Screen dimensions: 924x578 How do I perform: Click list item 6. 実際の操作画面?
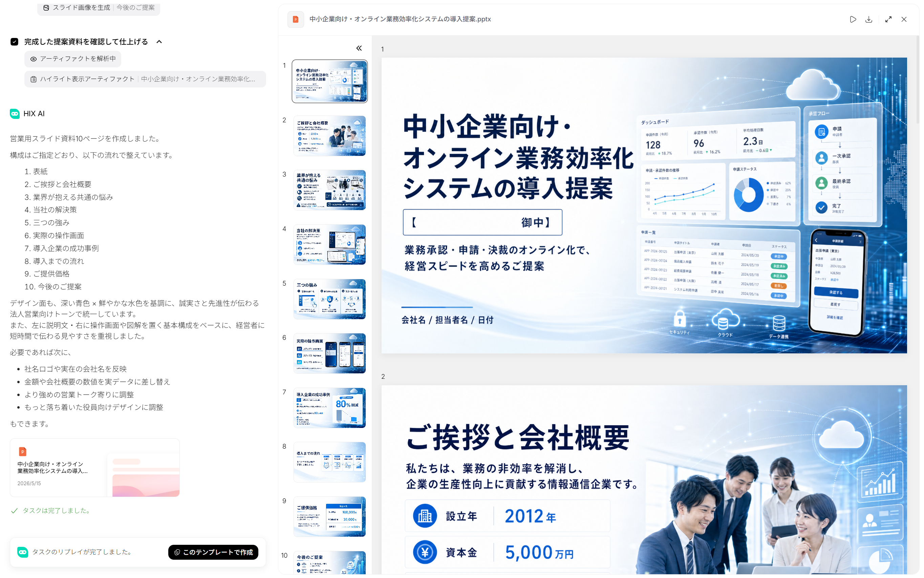pyautogui.click(x=54, y=235)
